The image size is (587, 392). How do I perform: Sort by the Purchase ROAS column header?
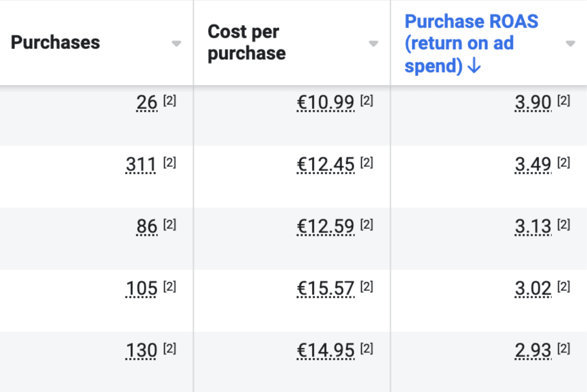471,44
